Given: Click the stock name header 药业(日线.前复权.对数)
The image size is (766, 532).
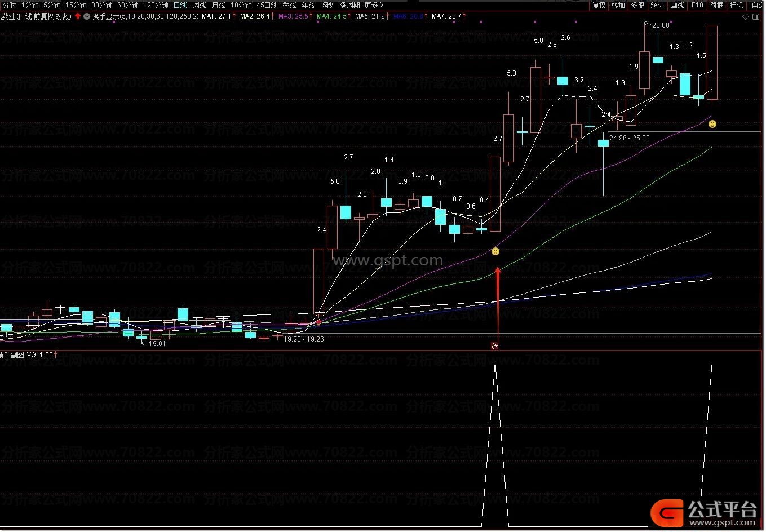Looking at the screenshot, I should pos(36,16).
